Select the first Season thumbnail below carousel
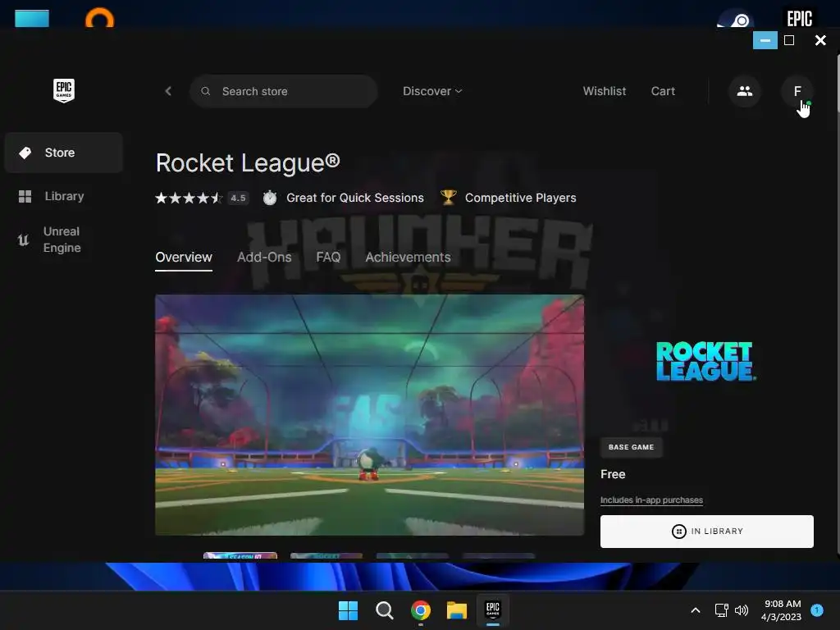This screenshot has width=840, height=630. coord(240,555)
